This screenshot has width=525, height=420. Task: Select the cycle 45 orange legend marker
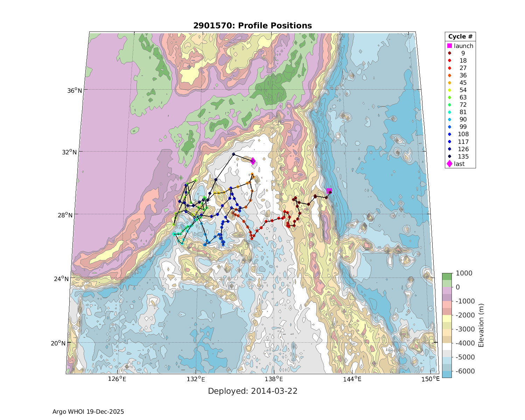click(450, 83)
